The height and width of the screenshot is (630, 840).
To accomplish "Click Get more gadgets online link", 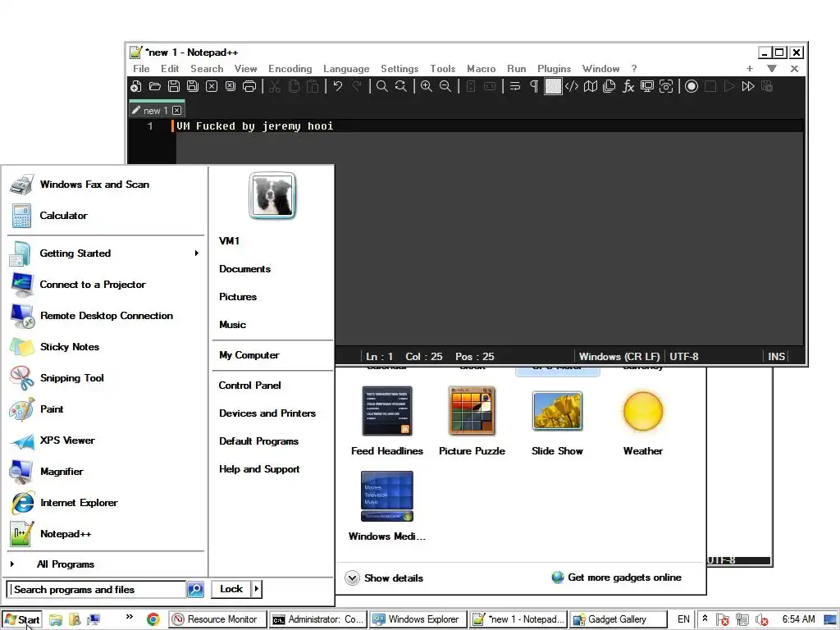I will point(617,577).
